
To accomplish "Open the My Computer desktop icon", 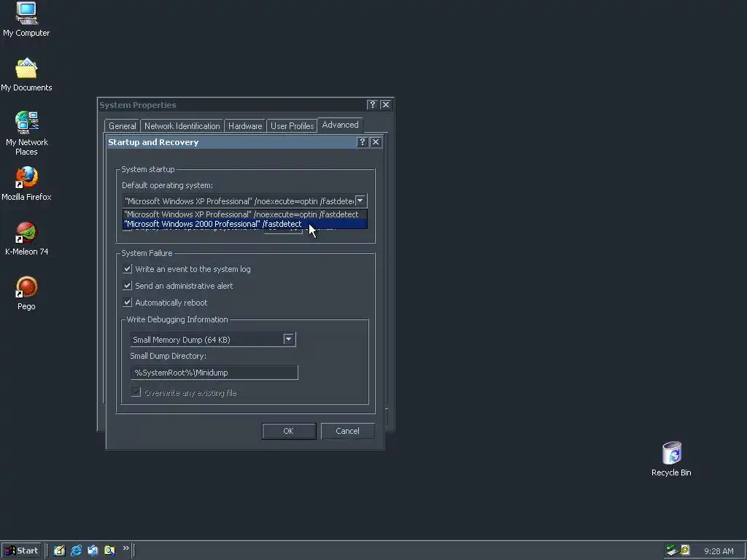I will pos(26,20).
